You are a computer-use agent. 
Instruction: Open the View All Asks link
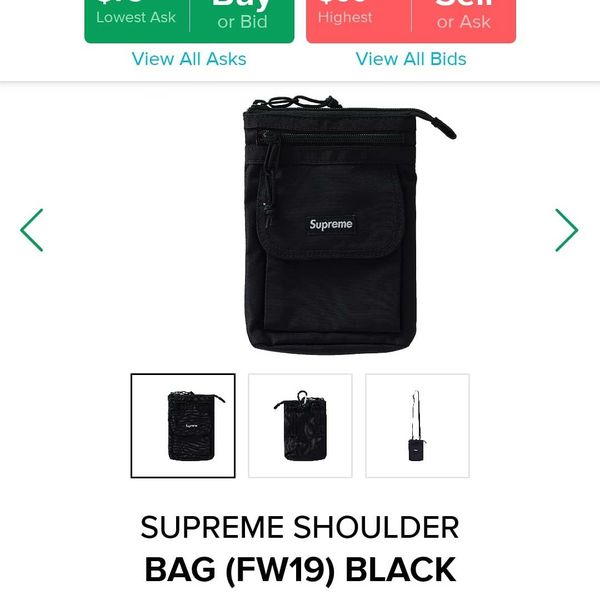(x=189, y=59)
